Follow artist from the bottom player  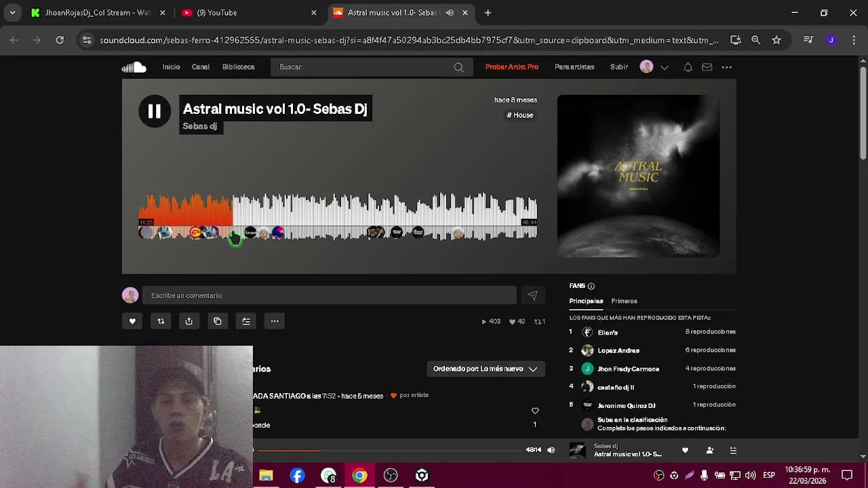[x=710, y=450]
